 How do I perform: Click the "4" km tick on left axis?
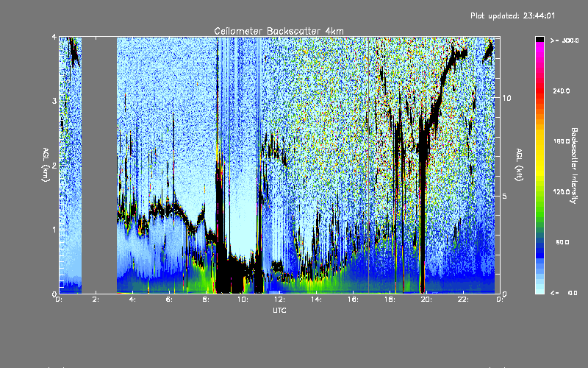(x=54, y=37)
